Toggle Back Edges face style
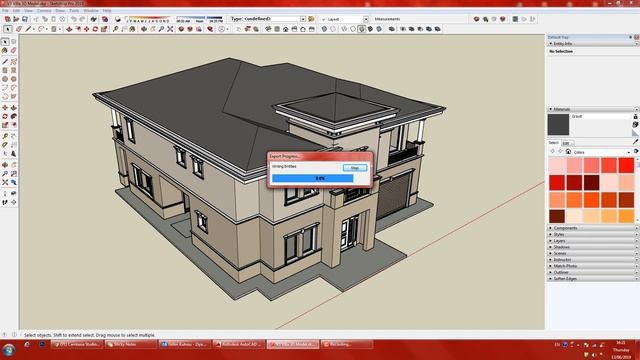This screenshot has width=640, height=360. coord(333,29)
